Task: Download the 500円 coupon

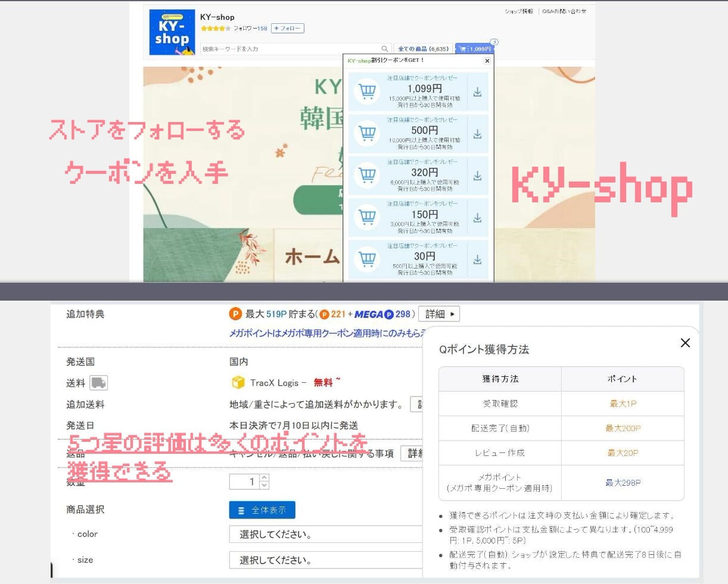Action: pyautogui.click(x=477, y=135)
